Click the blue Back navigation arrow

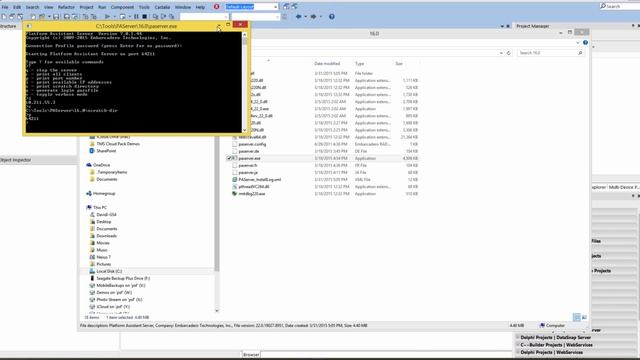[298, 16]
